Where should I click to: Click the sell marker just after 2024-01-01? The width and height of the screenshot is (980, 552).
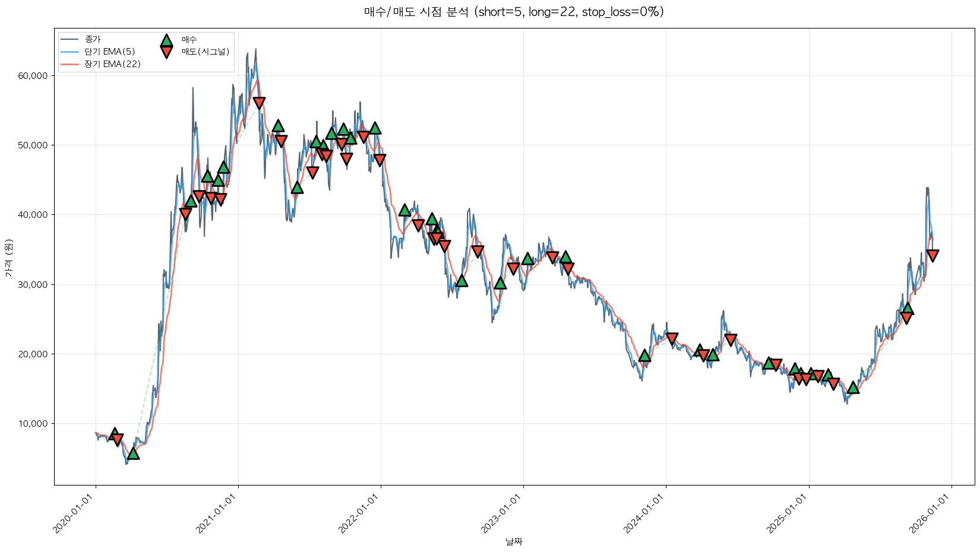click(672, 338)
